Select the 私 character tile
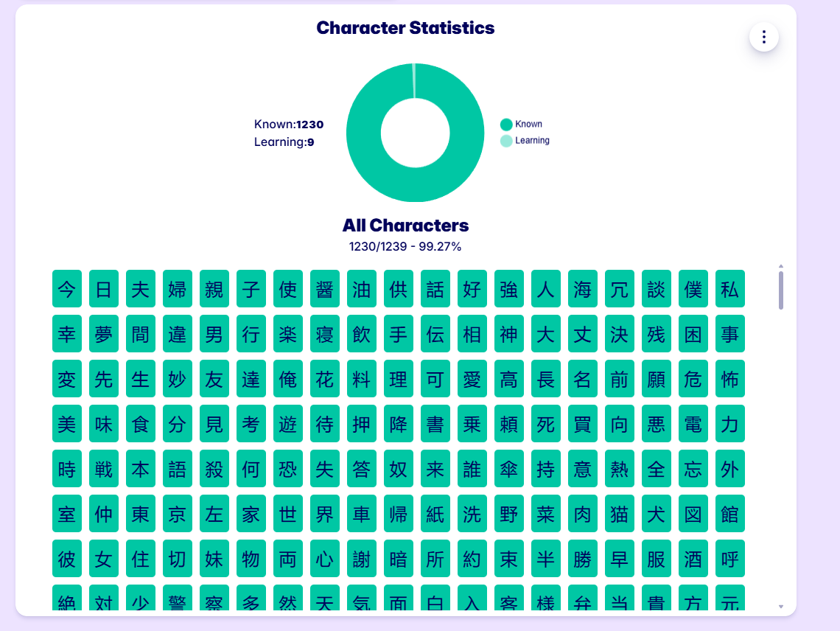 tap(730, 289)
